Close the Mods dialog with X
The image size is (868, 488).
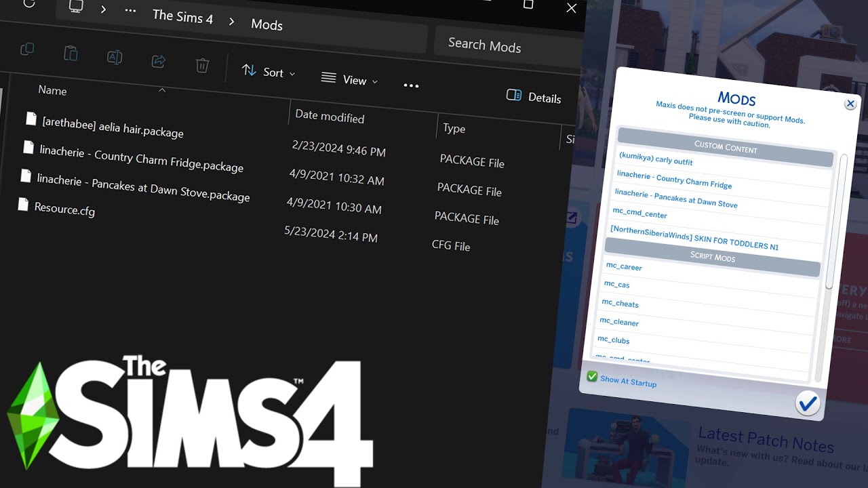850,104
